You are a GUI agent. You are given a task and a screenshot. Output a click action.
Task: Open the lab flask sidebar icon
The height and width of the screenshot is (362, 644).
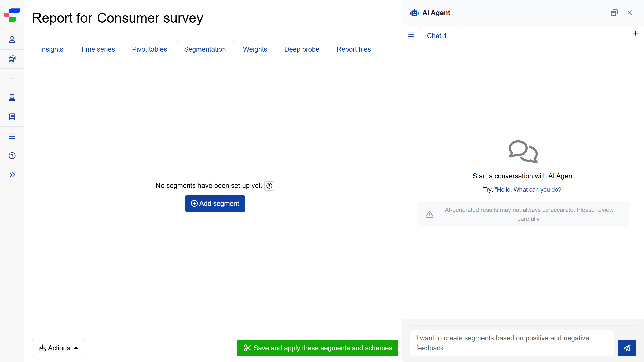click(x=12, y=98)
